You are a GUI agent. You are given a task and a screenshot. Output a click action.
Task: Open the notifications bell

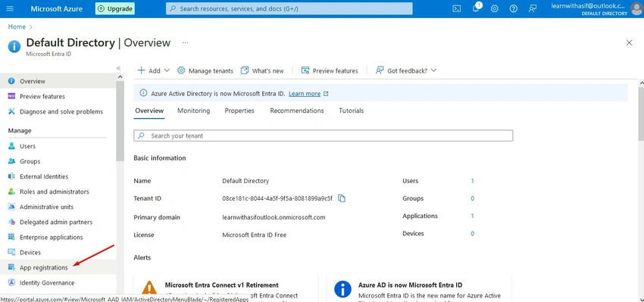[x=476, y=8]
